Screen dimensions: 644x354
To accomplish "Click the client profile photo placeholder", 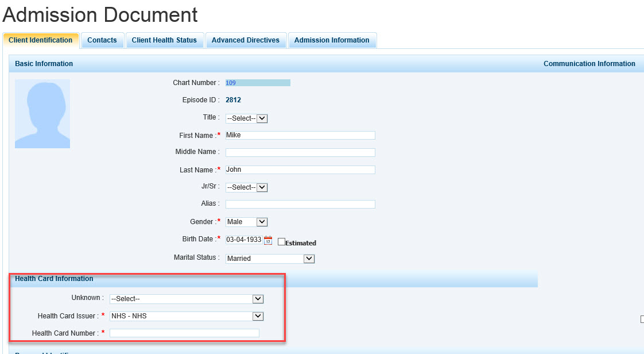I will [x=42, y=114].
